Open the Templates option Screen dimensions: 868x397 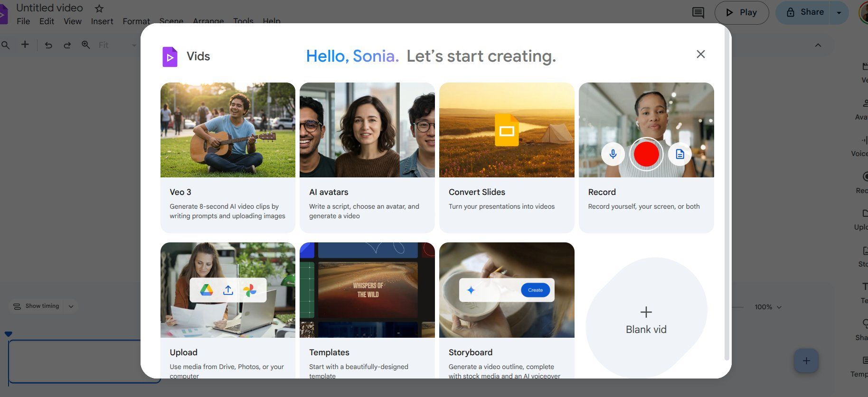pyautogui.click(x=367, y=310)
